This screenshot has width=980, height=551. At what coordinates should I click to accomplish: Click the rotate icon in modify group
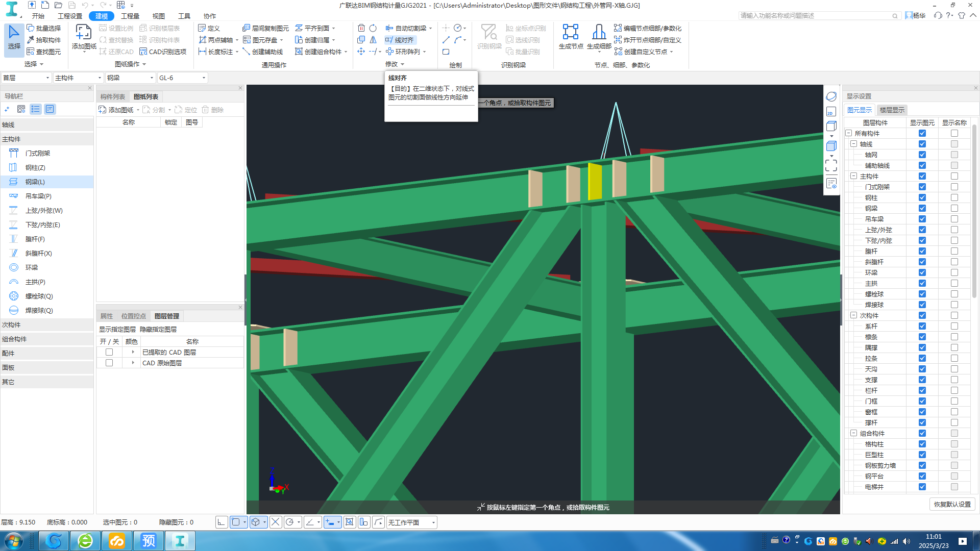click(x=373, y=28)
